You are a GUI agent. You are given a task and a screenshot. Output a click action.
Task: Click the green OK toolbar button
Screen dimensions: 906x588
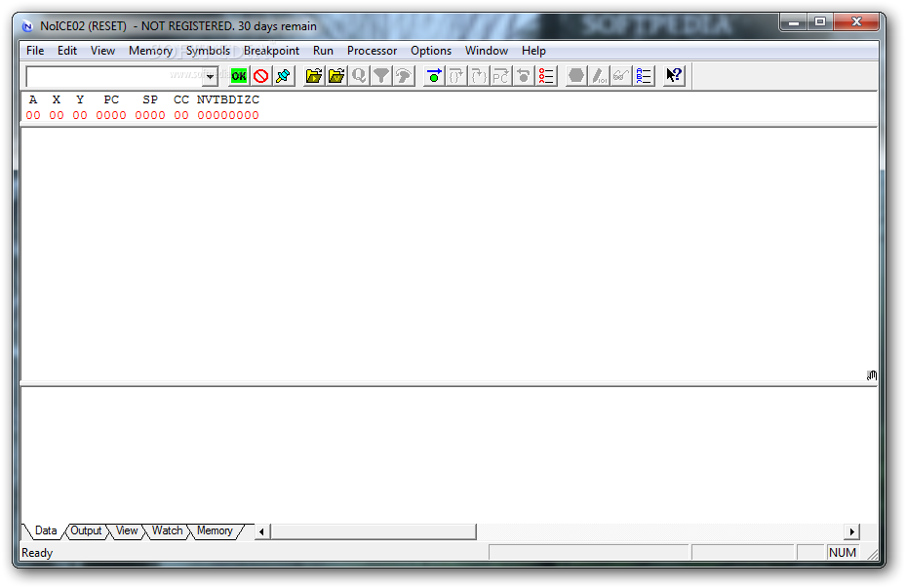coord(239,76)
